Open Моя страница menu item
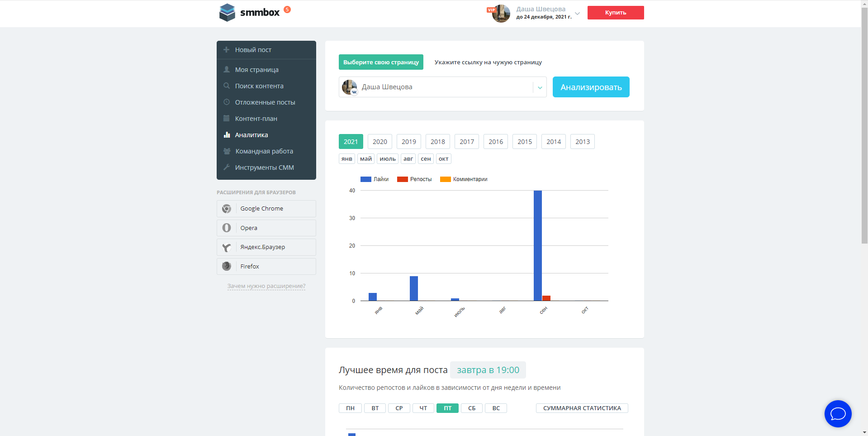Screen dimensions: 868x436 (x=256, y=70)
